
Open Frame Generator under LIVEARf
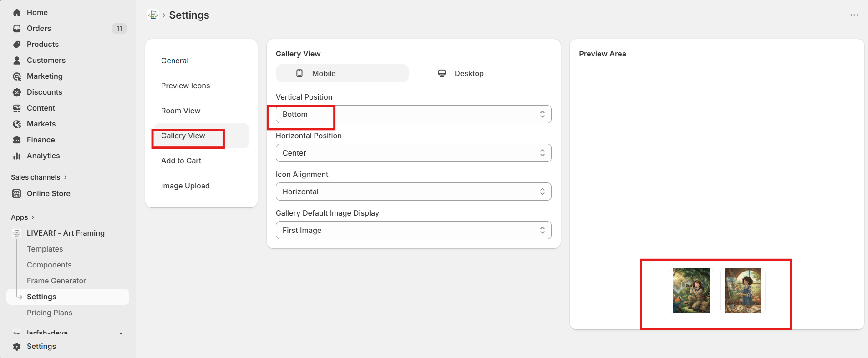pyautogui.click(x=68, y=281)
